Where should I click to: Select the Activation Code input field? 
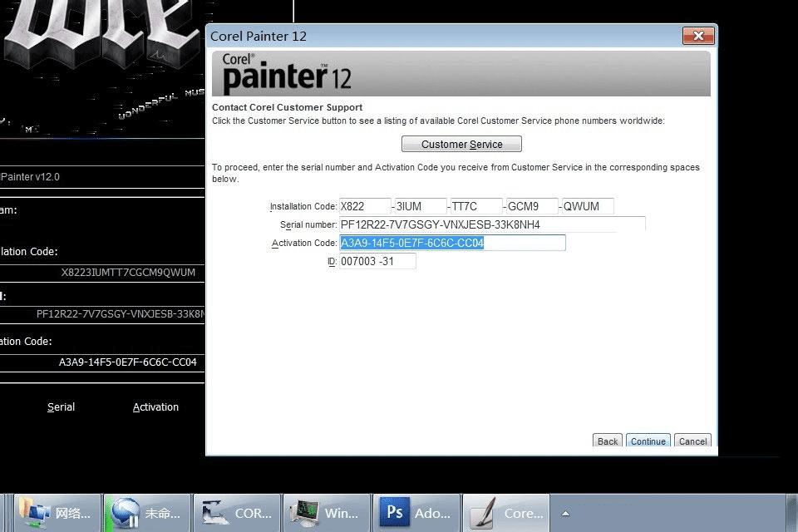click(x=452, y=243)
